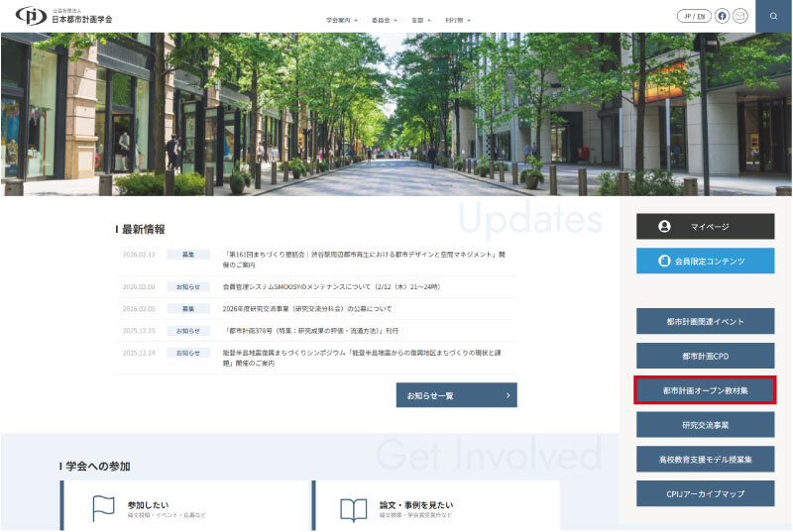Open 会員限定コンテンツ button

tap(705, 261)
